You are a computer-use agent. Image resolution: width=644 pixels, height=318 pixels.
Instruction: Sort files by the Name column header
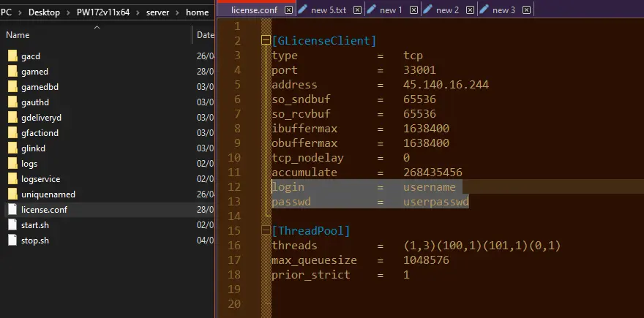(x=18, y=35)
